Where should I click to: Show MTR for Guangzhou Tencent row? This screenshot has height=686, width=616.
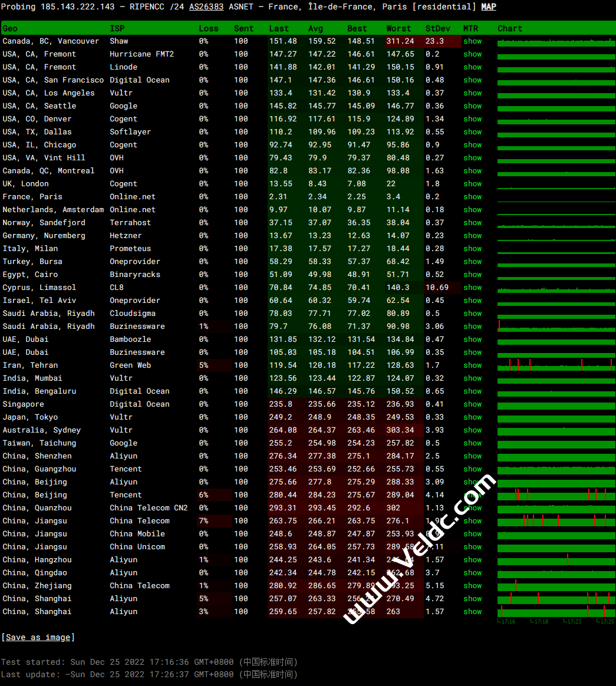(473, 469)
